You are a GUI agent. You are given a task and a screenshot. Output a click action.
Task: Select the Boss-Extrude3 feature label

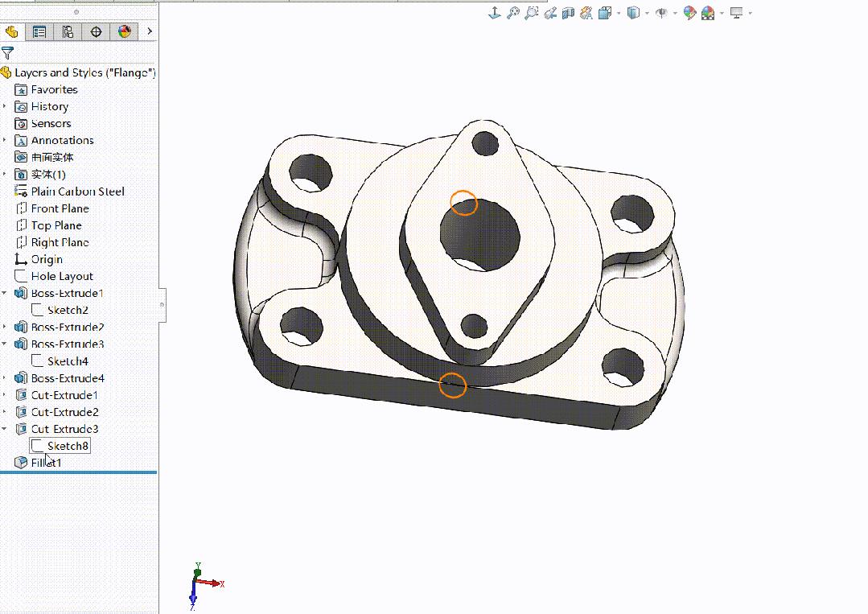click(68, 344)
